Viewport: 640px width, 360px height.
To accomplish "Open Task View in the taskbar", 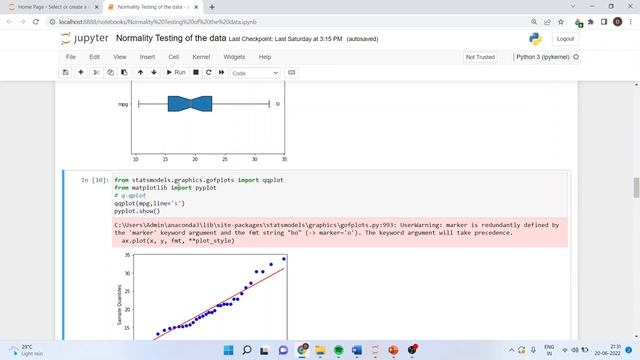I will click(x=264, y=350).
